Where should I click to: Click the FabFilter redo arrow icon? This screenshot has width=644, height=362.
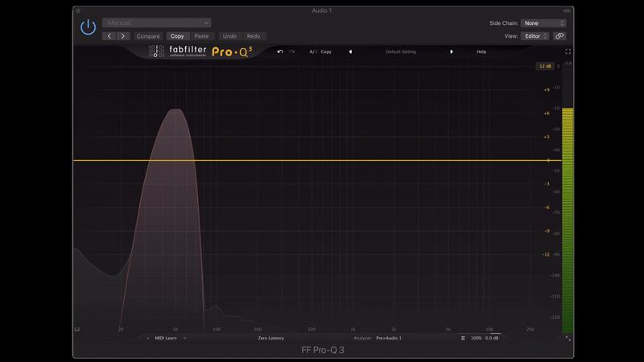(292, 51)
